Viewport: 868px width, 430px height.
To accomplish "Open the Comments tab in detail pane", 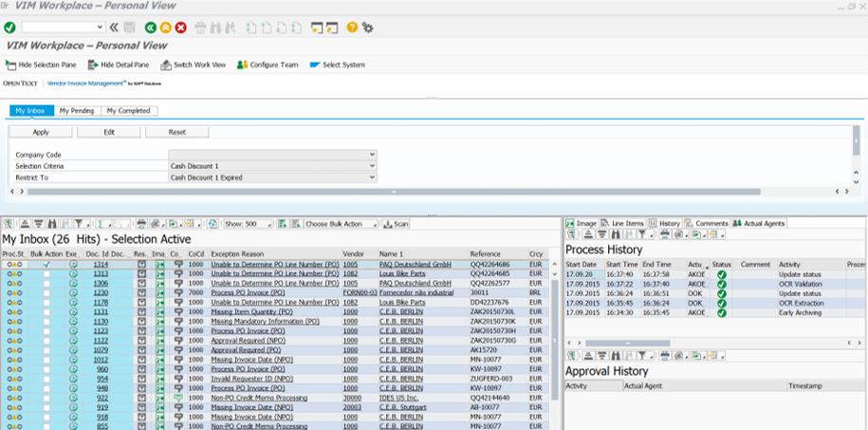I will coord(707,223).
